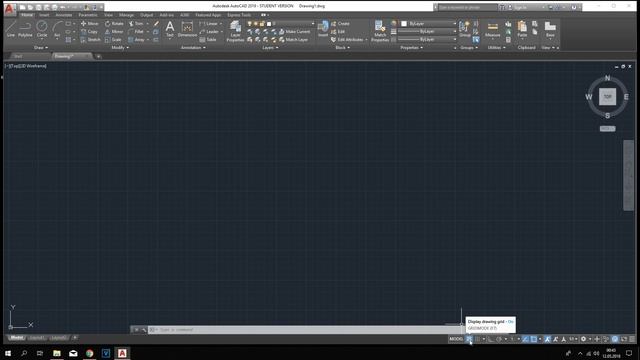Click MODEL space status bar button

pyautogui.click(x=456, y=339)
